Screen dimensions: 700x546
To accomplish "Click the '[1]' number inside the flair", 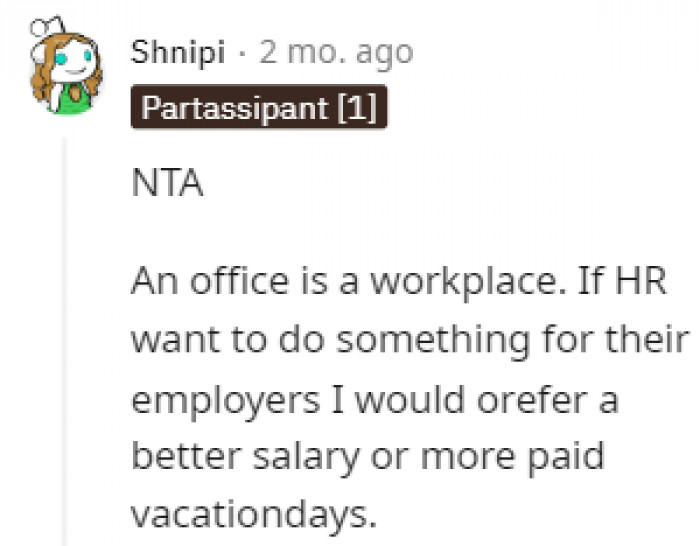I will click(x=358, y=108).
